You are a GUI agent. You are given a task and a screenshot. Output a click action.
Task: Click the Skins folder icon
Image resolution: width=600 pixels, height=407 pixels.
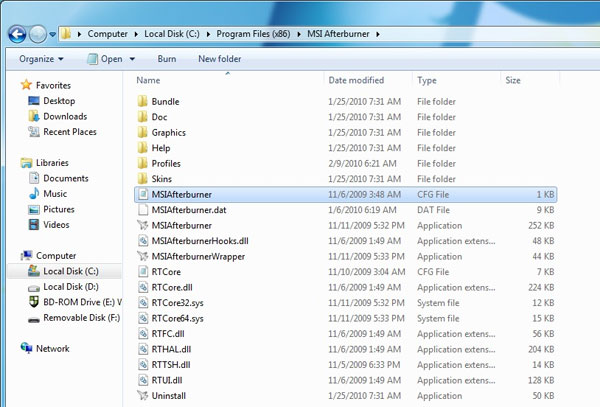coord(142,179)
